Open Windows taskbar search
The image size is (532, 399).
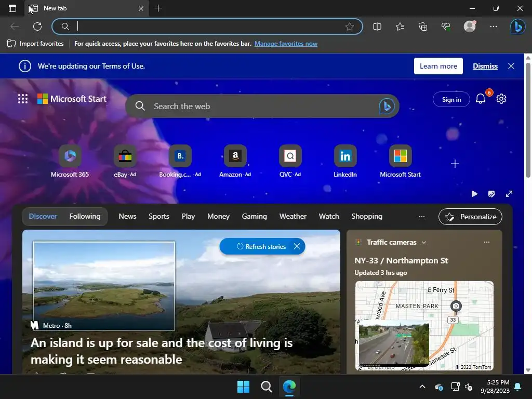[267, 387]
